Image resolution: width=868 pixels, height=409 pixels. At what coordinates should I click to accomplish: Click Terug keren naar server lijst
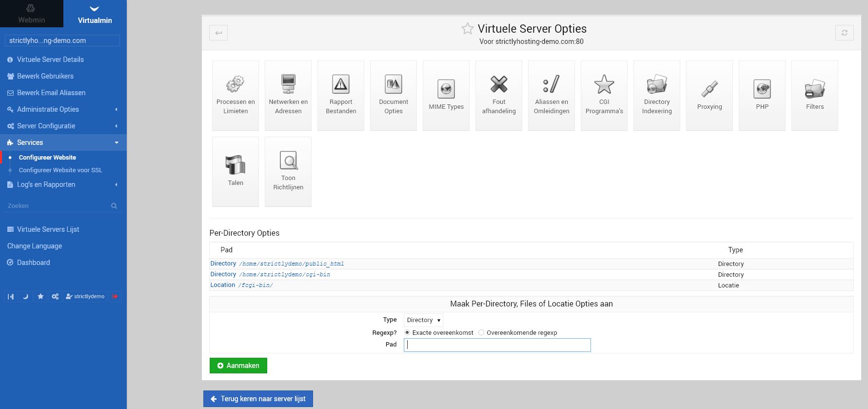click(x=258, y=399)
